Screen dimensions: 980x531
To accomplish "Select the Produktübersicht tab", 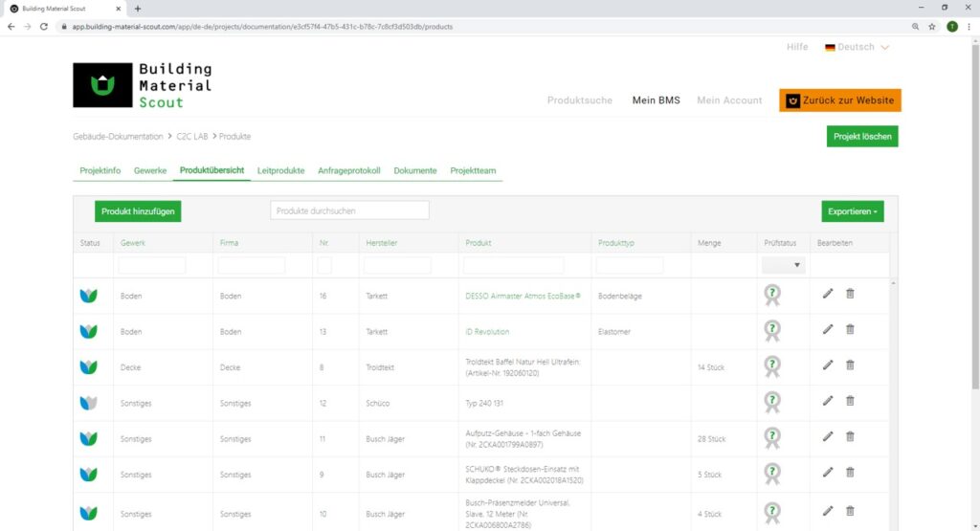I will coord(212,170).
